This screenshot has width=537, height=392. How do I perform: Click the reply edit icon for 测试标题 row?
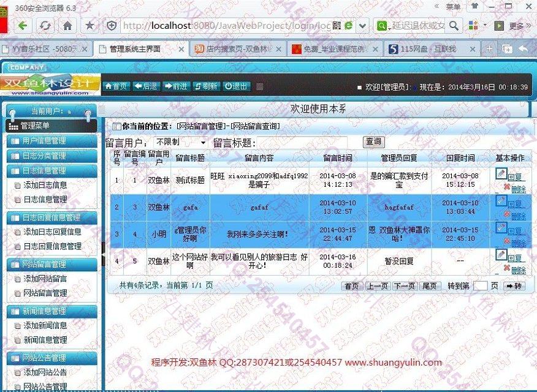501,173
